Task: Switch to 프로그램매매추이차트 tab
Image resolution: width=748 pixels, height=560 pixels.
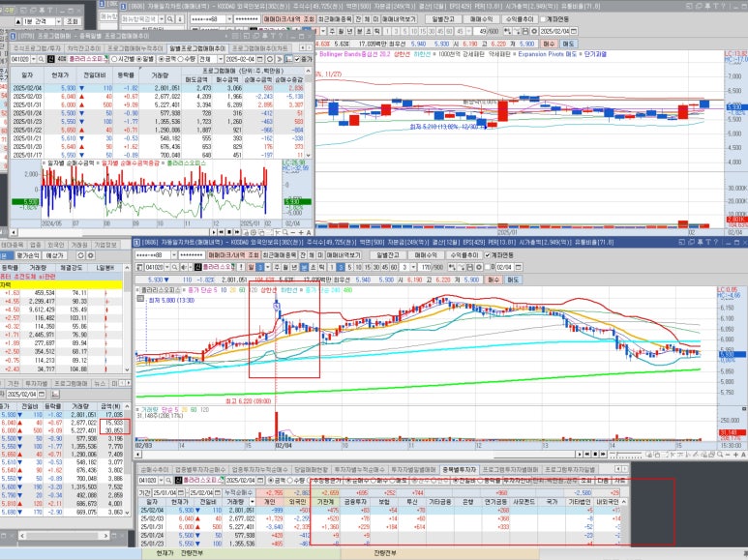Action: click(x=260, y=48)
